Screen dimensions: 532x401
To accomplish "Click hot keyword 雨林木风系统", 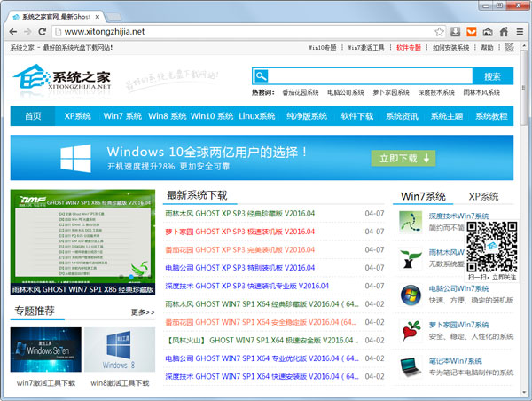I will click(x=481, y=92).
